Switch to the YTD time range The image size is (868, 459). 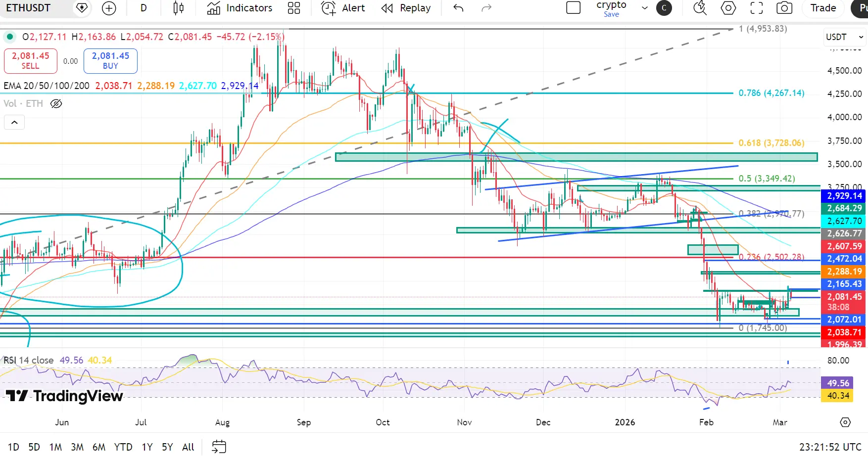[123, 447]
